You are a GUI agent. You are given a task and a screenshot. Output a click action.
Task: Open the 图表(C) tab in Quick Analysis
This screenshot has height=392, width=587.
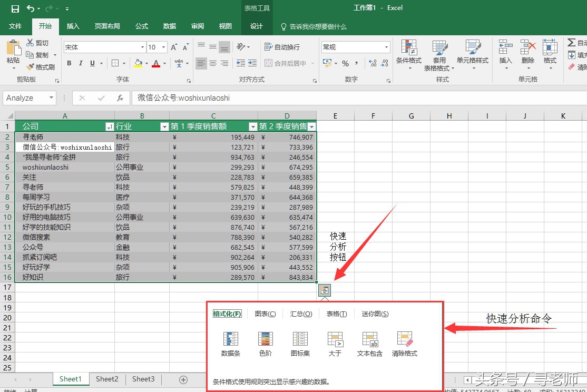pyautogui.click(x=265, y=314)
